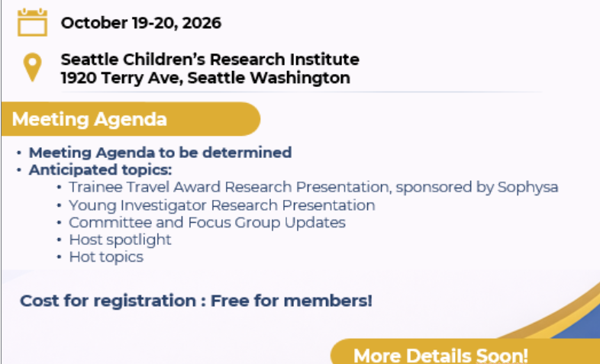Viewport: 600px width, 364px height.
Task: Click Seattle Children's Research Institute venue name
Action: click(x=210, y=60)
